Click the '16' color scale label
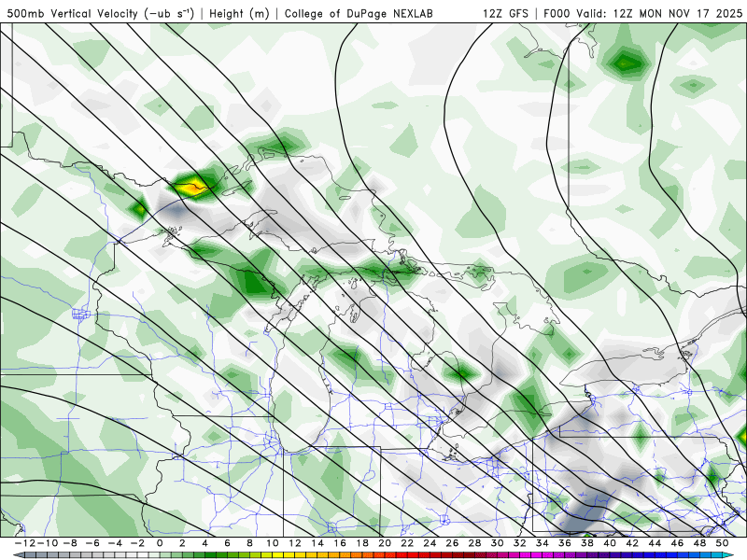This screenshot has height=560, width=747. click(340, 543)
